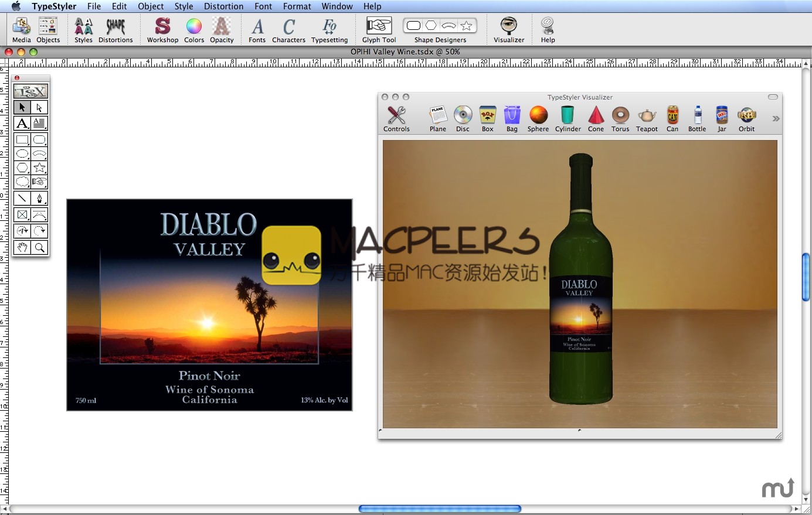The height and width of the screenshot is (515, 812).
Task: Pick the rectangle tool in the palette
Action: click(x=22, y=139)
